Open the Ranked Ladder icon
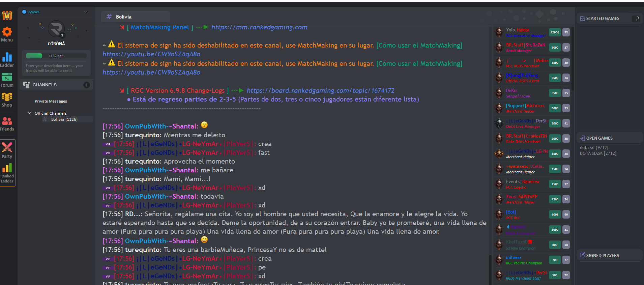This screenshot has height=285, width=644. 7,168
